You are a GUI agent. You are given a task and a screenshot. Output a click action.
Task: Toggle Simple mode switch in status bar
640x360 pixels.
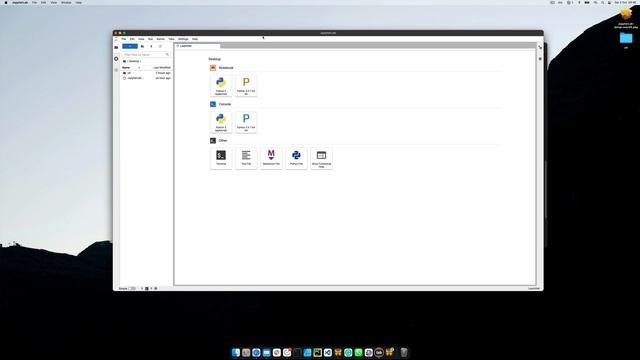[x=133, y=289]
